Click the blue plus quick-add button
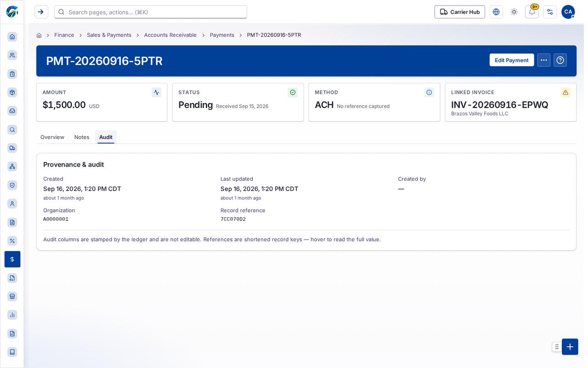 tap(570, 347)
